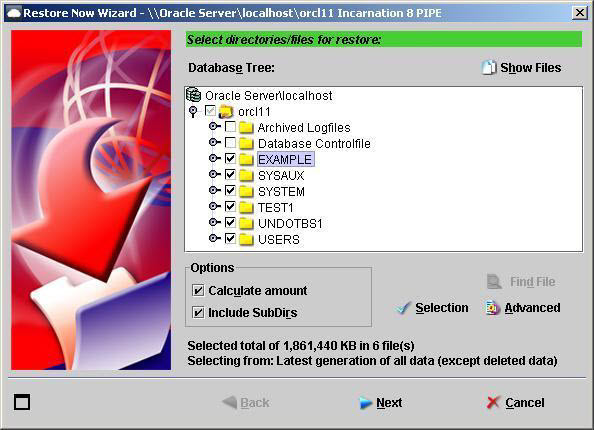This screenshot has width=594, height=430.
Task: Expand the UNDOTBS1 tablespace node
Action: (x=214, y=222)
